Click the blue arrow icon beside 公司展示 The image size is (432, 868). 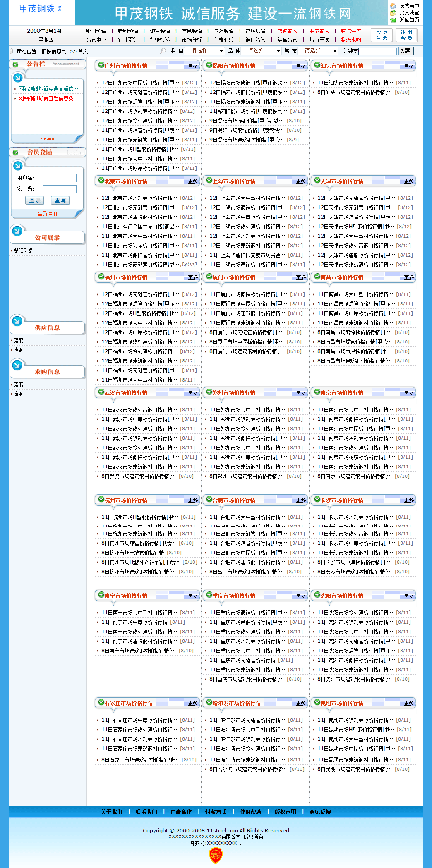point(17,231)
